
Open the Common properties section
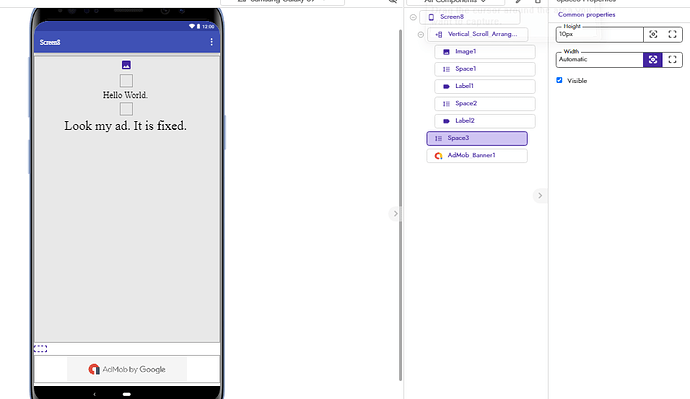[x=587, y=15]
